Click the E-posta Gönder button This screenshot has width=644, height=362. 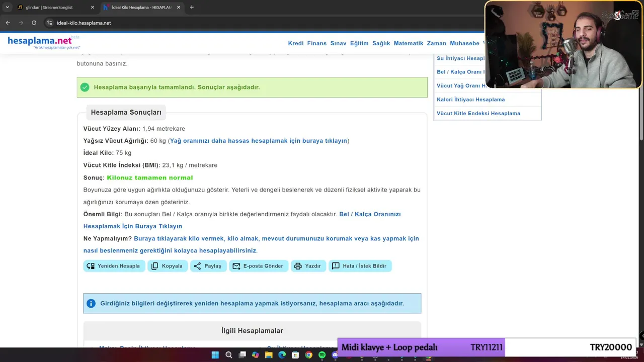tap(259, 266)
